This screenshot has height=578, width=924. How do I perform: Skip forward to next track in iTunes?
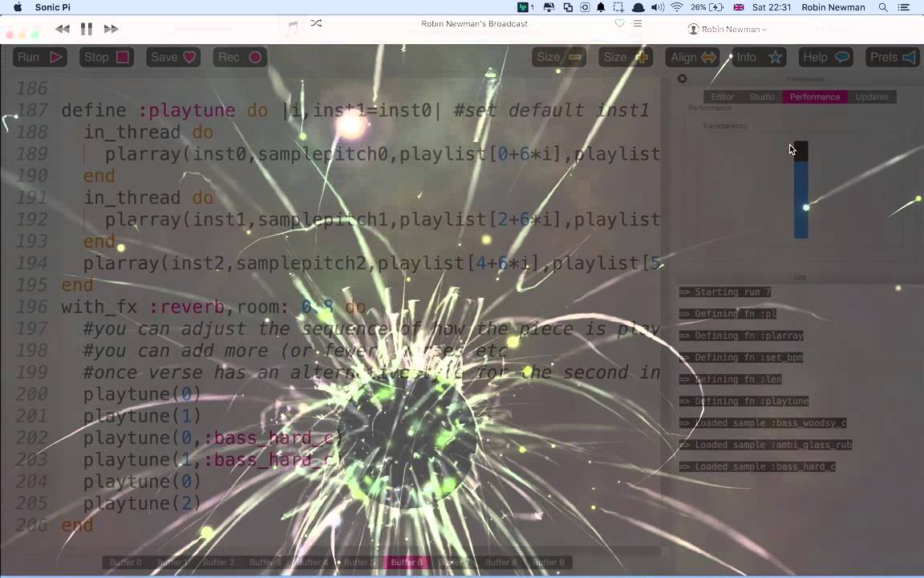111,28
